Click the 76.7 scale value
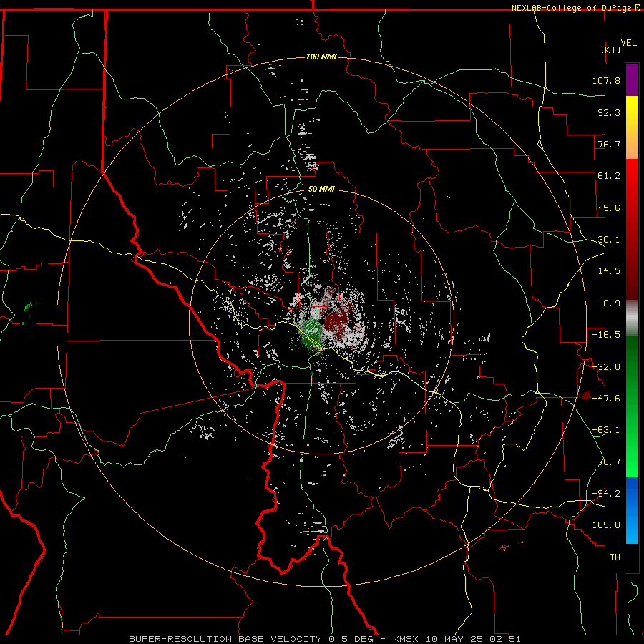 click(x=609, y=144)
